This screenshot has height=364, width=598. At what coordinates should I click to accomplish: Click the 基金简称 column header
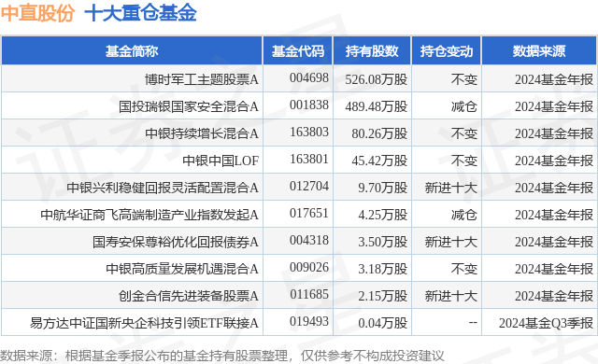tap(132, 51)
